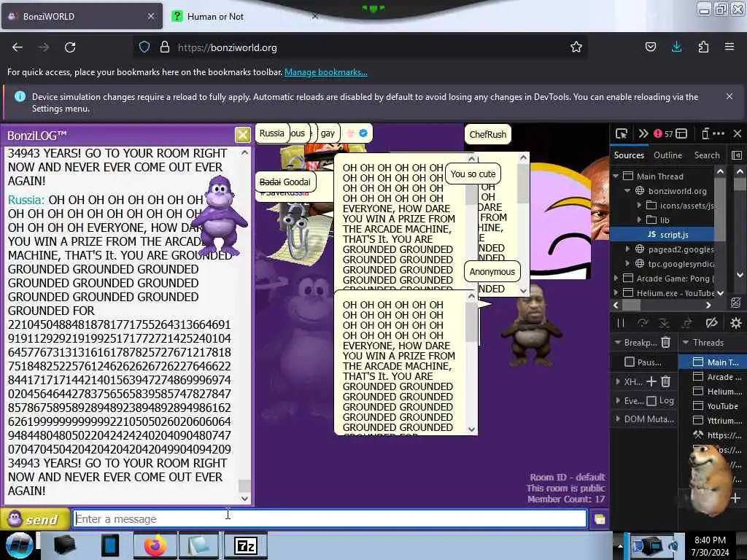This screenshot has height=560, width=747.
Task: Toggle responsive design mode icon
Action: pos(705,134)
